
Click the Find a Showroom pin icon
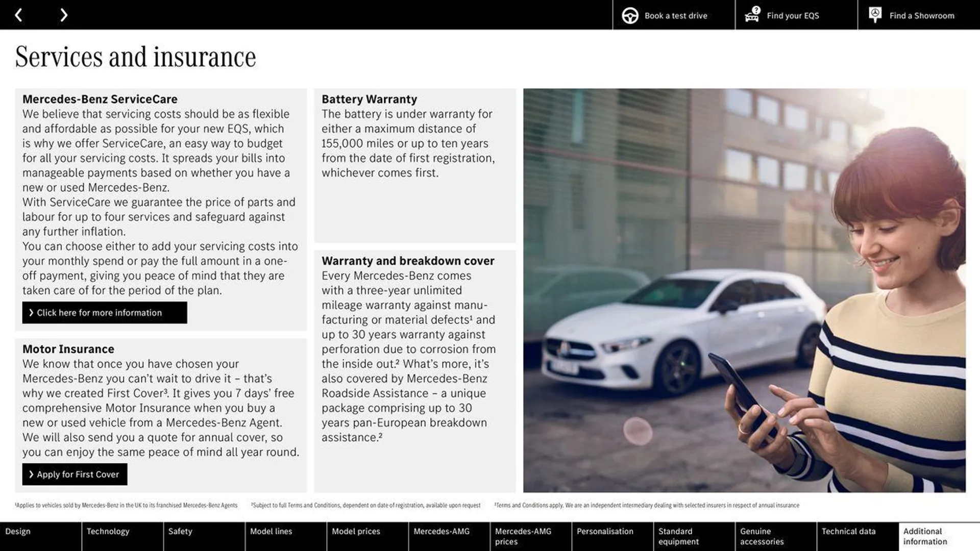[x=875, y=14]
